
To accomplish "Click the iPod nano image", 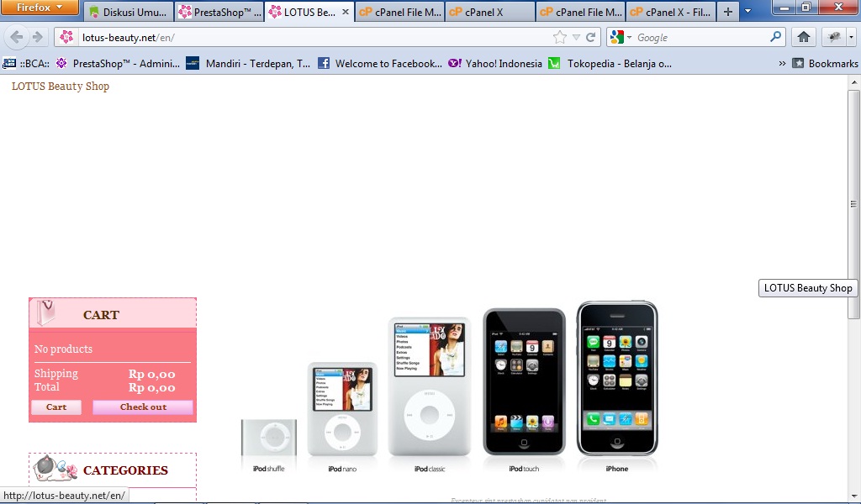I will (342, 408).
